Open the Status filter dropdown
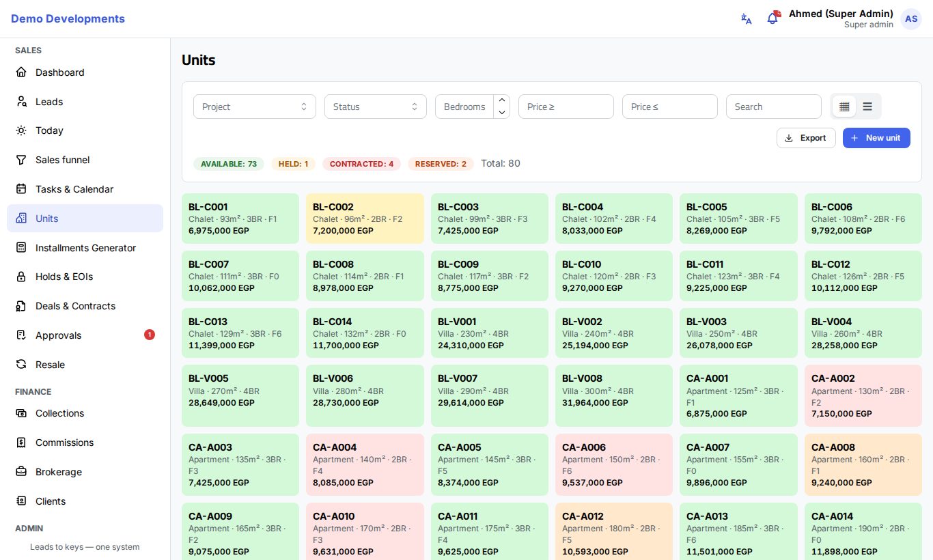The height and width of the screenshot is (560, 933). (x=376, y=107)
